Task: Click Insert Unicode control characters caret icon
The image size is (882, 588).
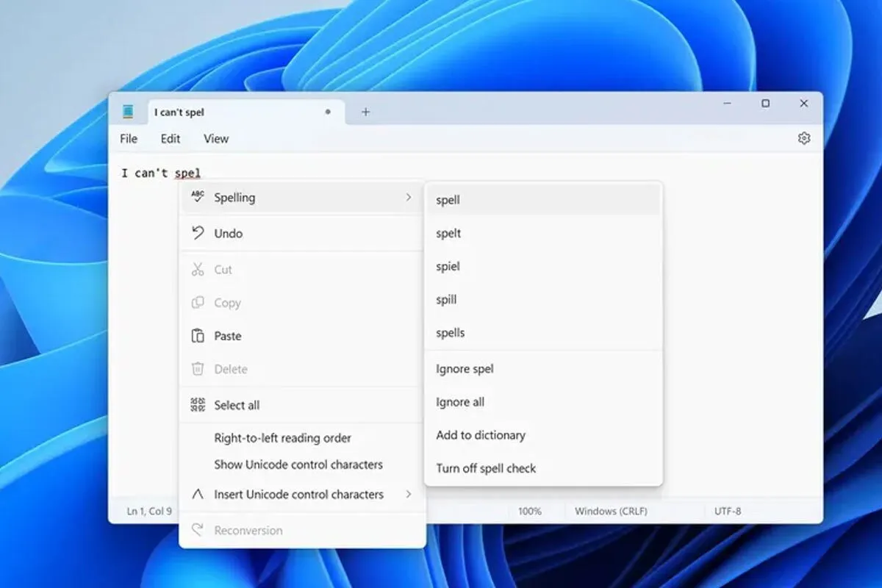Action: 197,495
